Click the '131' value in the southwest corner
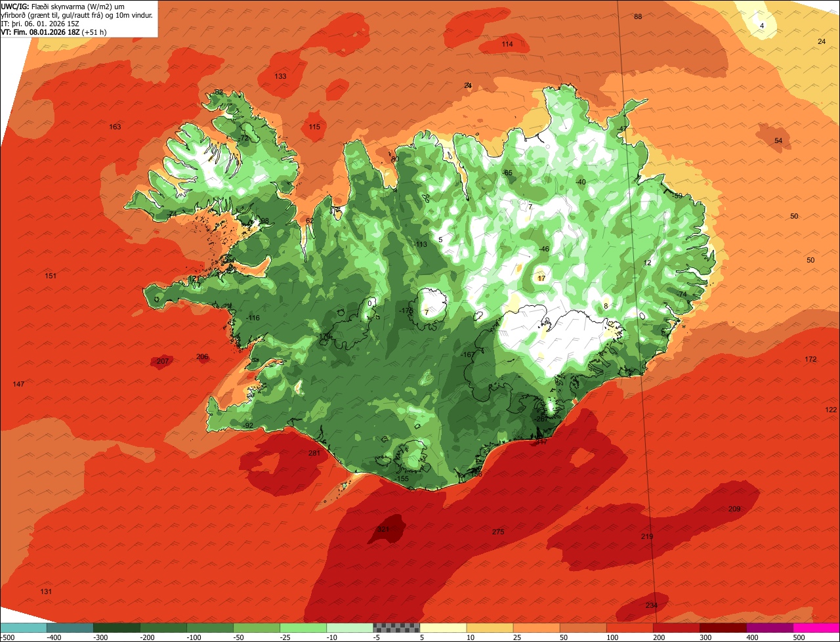The width and height of the screenshot is (840, 642). [x=46, y=591]
